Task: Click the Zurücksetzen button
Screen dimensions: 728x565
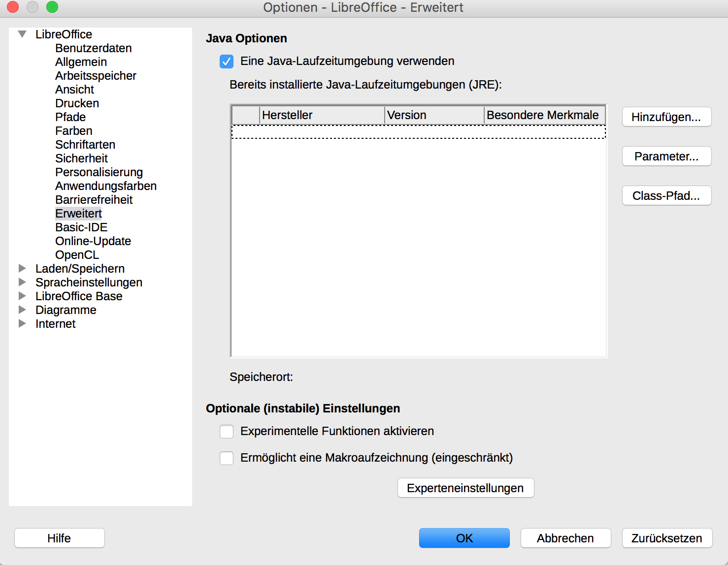Action: click(667, 538)
